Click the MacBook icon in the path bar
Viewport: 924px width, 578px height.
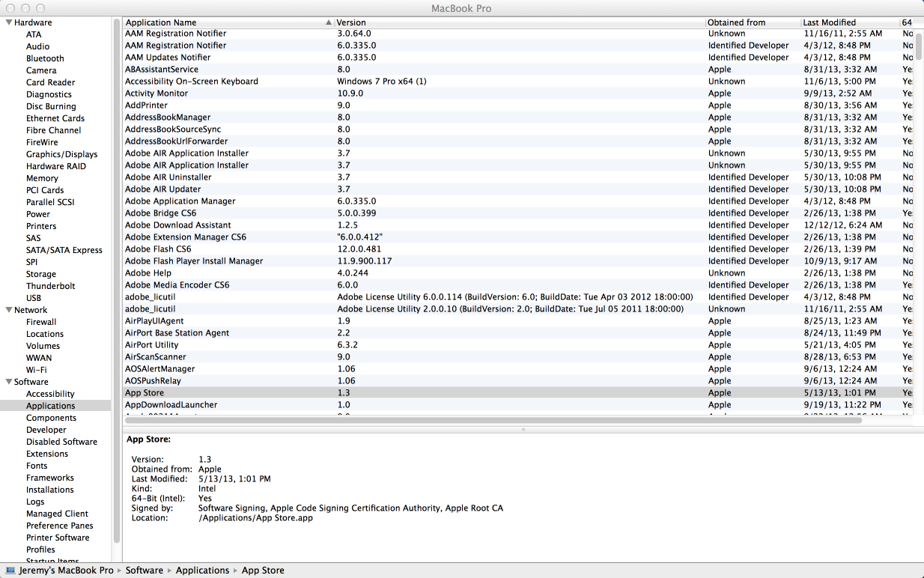click(x=10, y=571)
